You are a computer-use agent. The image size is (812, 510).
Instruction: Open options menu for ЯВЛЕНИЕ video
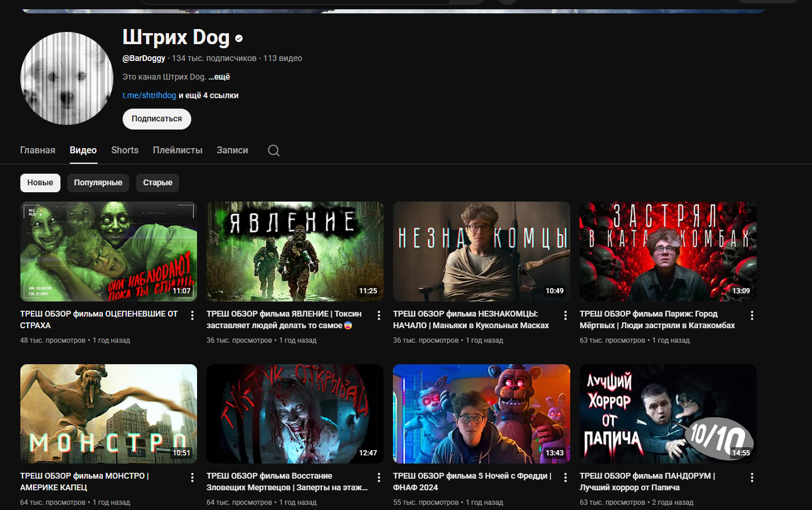click(379, 315)
